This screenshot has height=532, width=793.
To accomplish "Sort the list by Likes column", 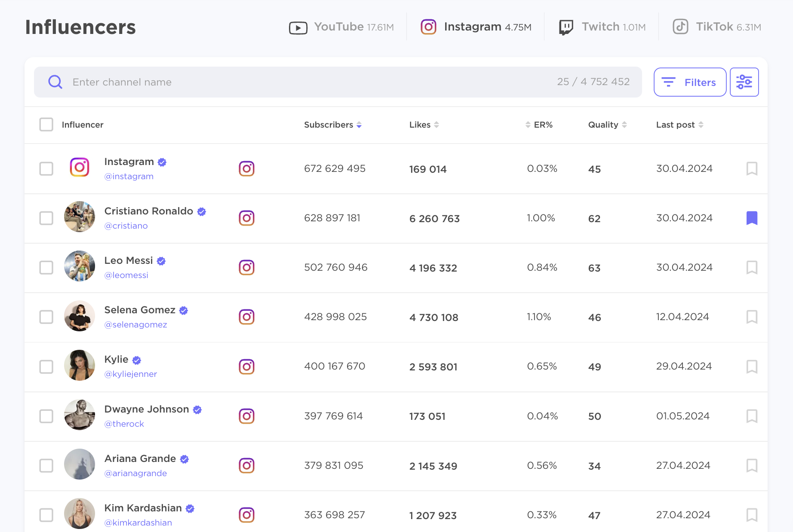I will click(x=424, y=125).
